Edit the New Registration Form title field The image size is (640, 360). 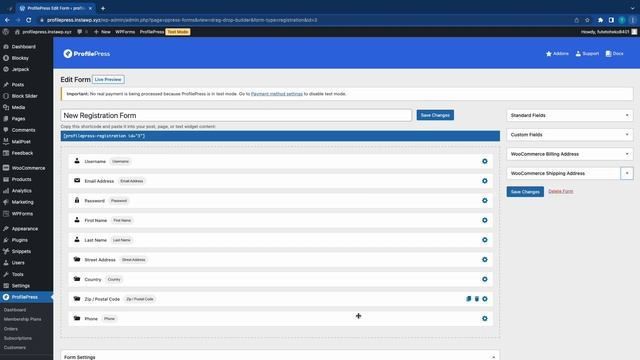pyautogui.click(x=236, y=116)
